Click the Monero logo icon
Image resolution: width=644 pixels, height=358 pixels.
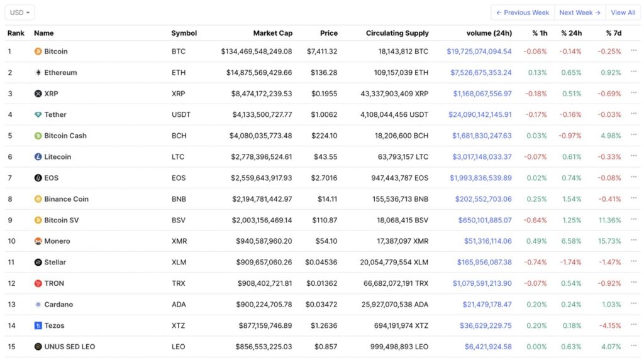pos(38,241)
